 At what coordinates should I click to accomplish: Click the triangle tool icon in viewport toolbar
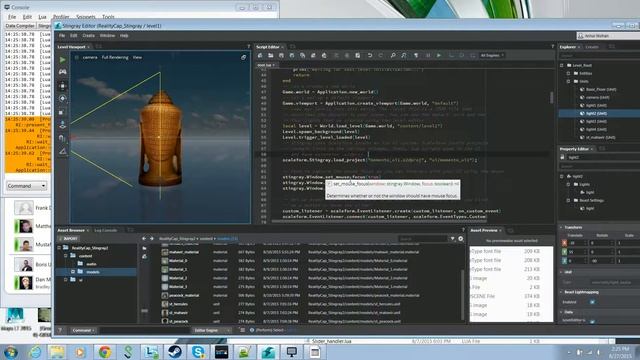click(x=62, y=151)
